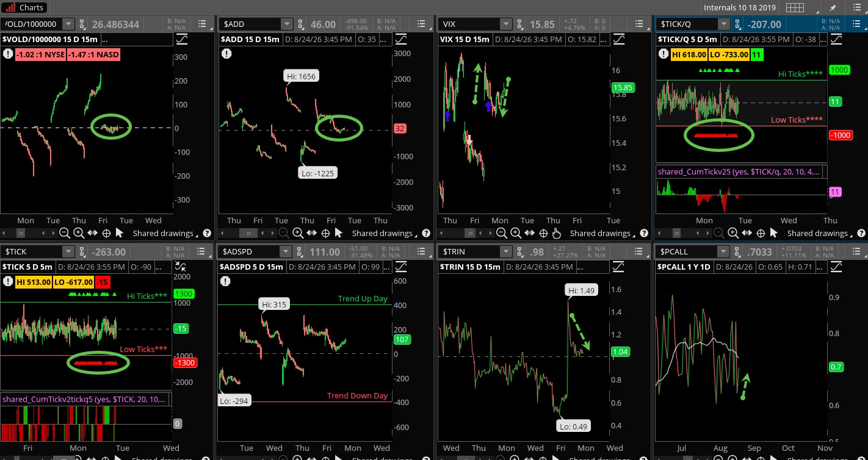Select the crosshair tool on $ADD chart
This screenshot has width=868, height=460.
pos(325,233)
